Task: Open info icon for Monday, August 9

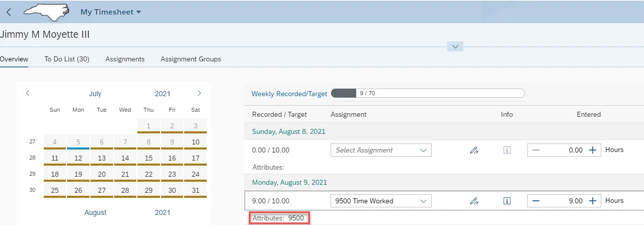Action: click(x=507, y=201)
